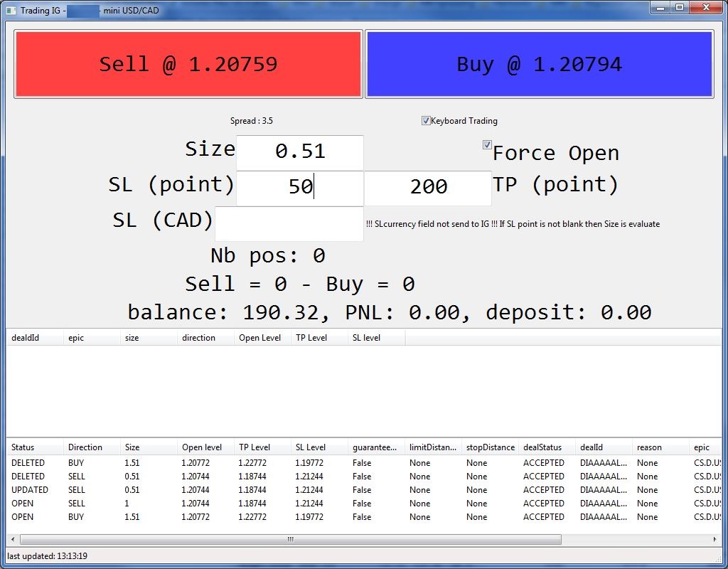Select the OPEN BUY 1.51 row
Image resolution: width=728 pixels, height=569 pixels.
click(x=364, y=517)
